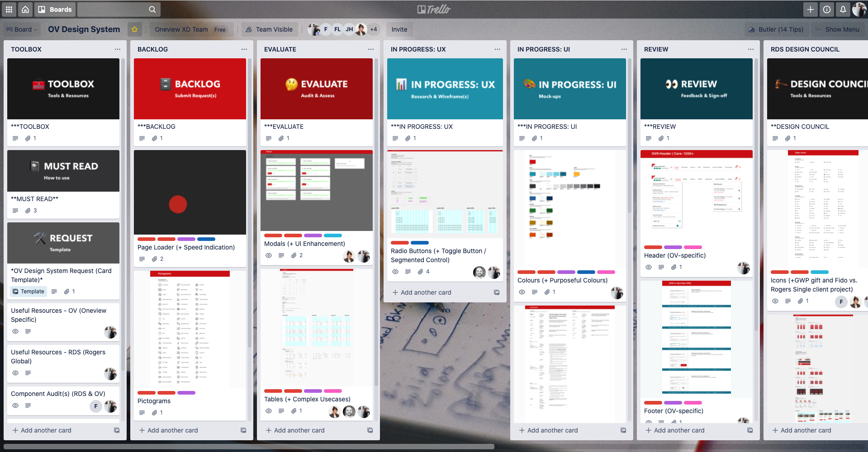Click teal label on Modals card
868x452 pixels.
333,235
